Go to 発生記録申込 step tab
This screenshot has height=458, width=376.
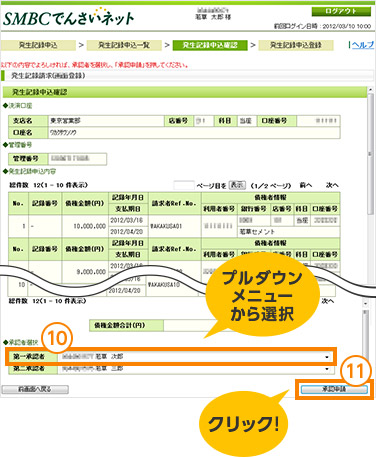pyautogui.click(x=38, y=45)
